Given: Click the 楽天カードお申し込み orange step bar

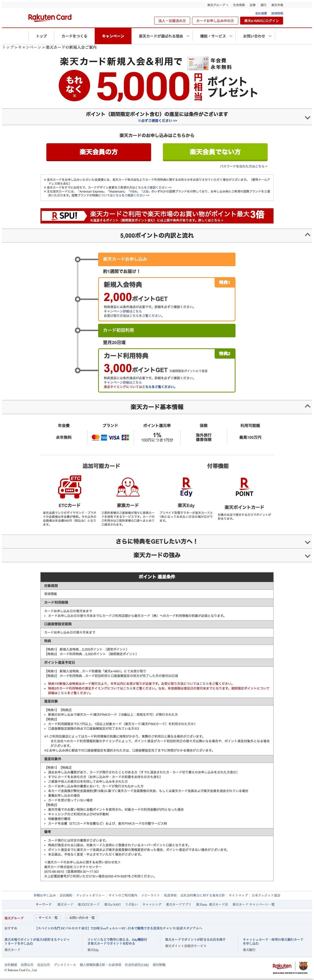Looking at the screenshot, I should pos(167,259).
